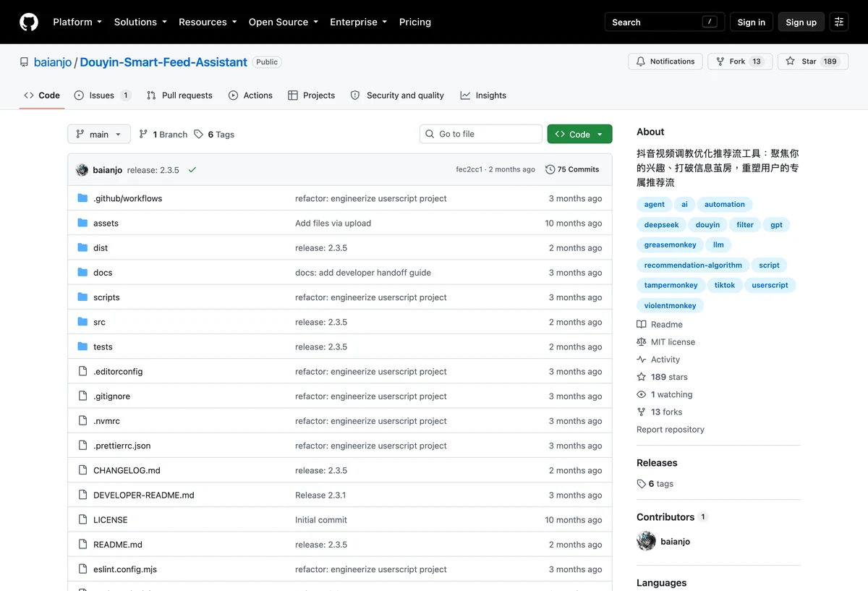The image size is (868, 591).
Task: Open the main branch dropdown
Action: click(x=99, y=134)
